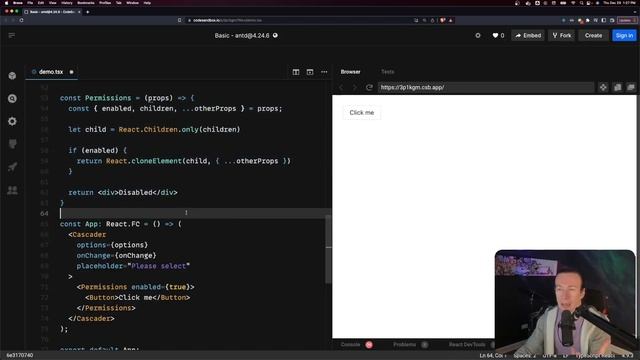Screen dimensions: 640x360
Task: Click the Brave address bar
Action: coord(302,20)
